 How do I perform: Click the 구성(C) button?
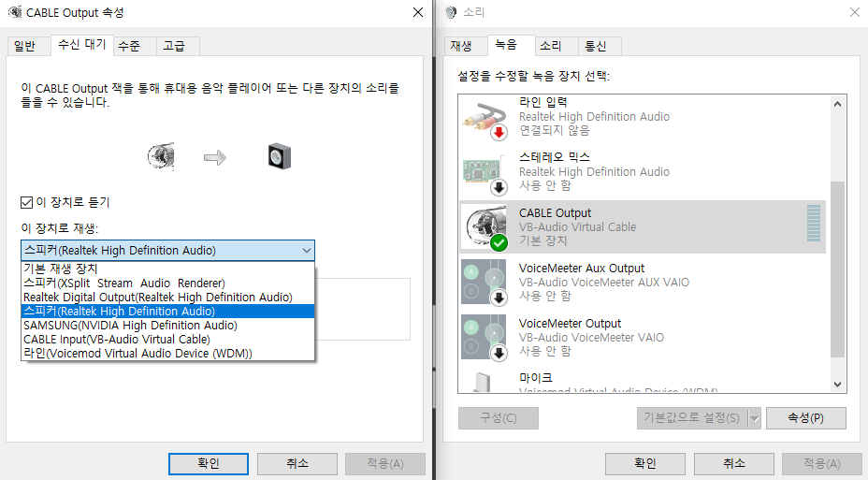click(499, 418)
